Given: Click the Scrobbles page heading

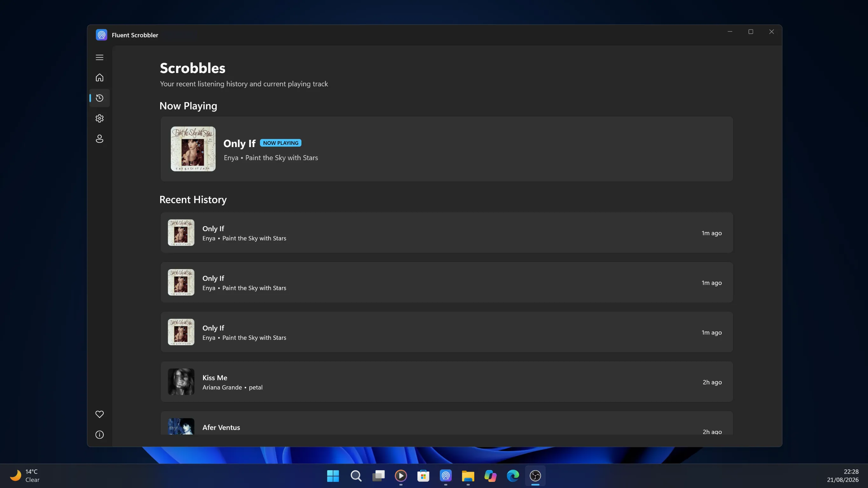Looking at the screenshot, I should (192, 68).
